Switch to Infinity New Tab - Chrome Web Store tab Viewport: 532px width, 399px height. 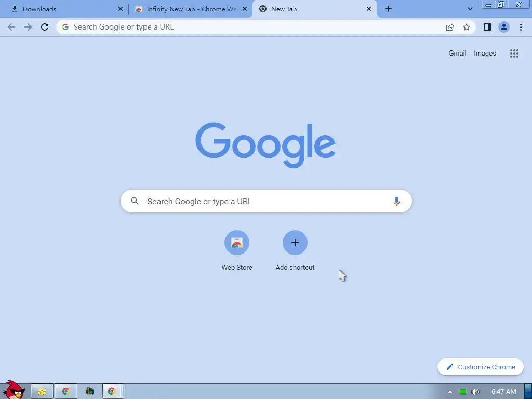[191, 9]
